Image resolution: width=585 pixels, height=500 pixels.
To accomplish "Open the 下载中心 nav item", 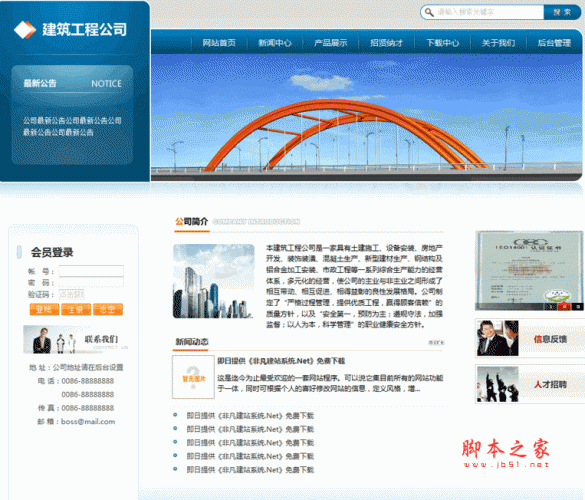I will 442,43.
